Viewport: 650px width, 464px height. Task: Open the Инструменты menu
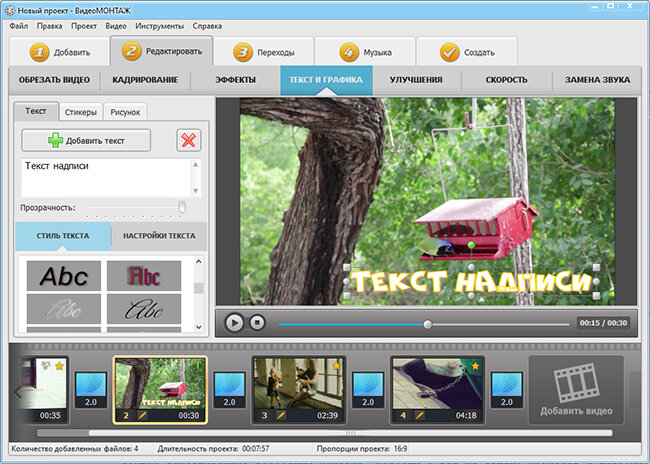[x=159, y=26]
